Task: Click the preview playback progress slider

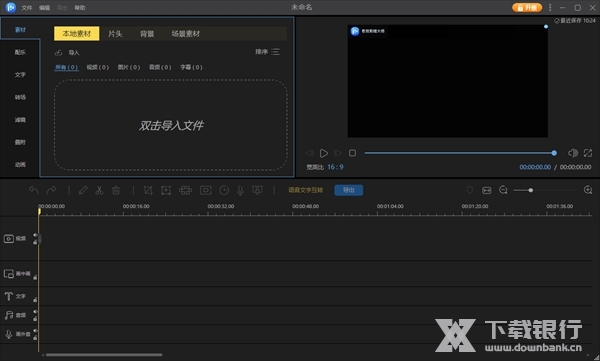Action: (460, 153)
